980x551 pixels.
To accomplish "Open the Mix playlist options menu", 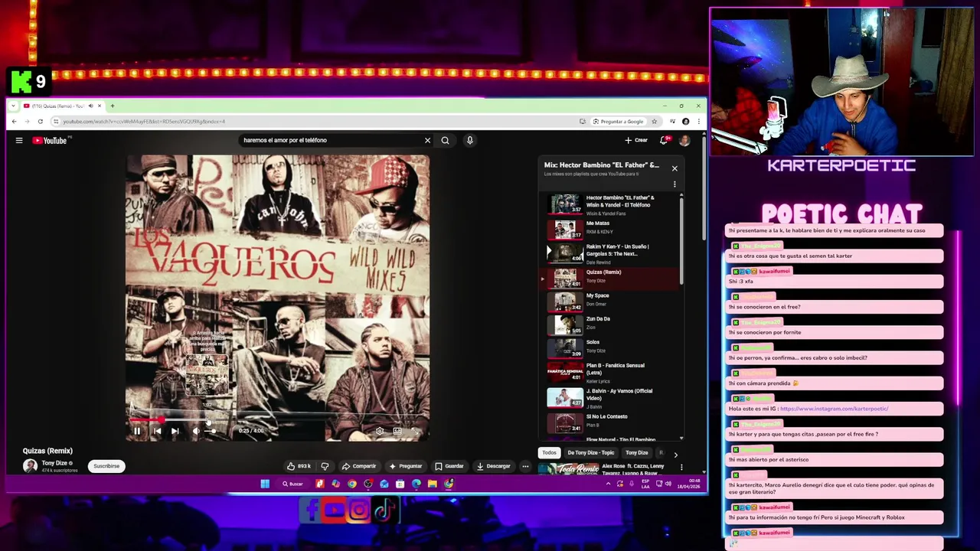I will point(675,184).
